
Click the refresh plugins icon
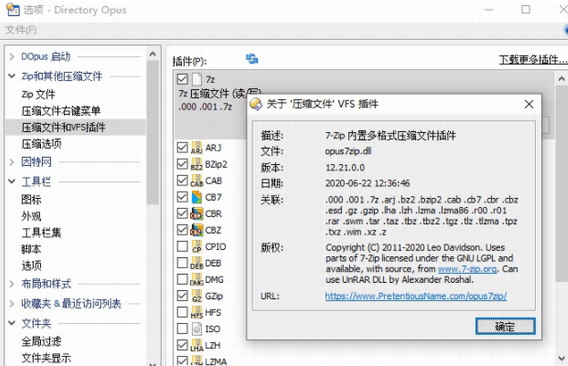pyautogui.click(x=252, y=58)
